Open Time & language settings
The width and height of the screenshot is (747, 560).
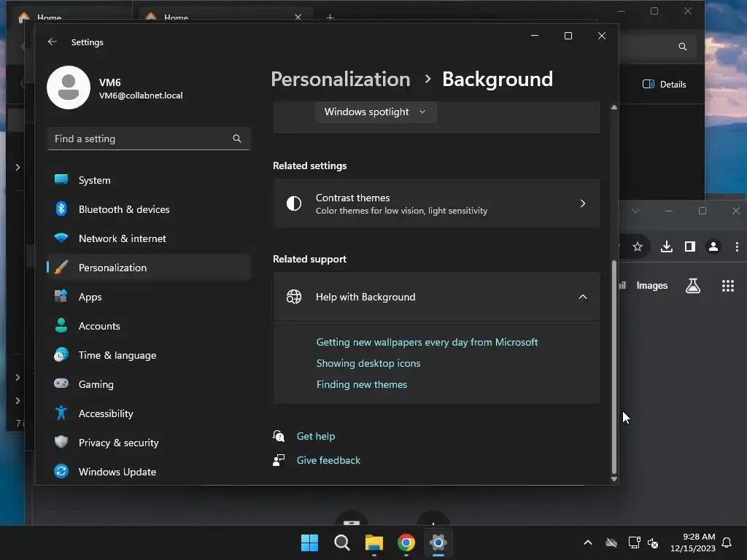pyautogui.click(x=149, y=355)
